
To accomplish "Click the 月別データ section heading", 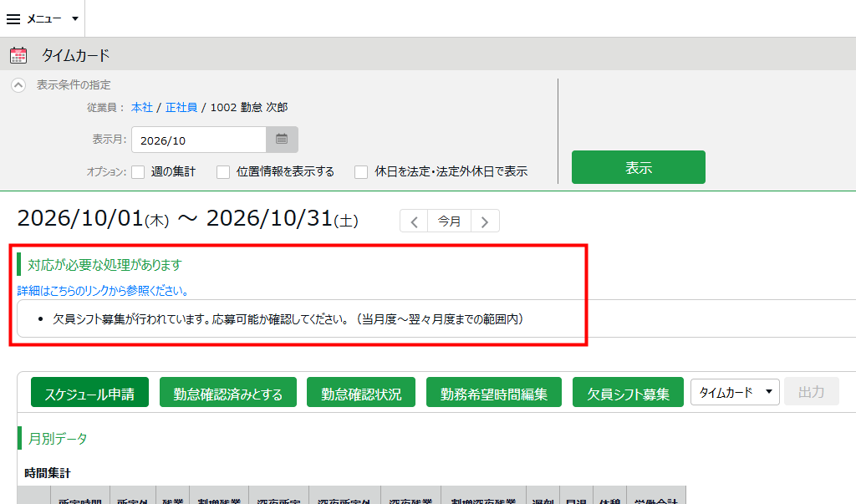I will pos(58,439).
